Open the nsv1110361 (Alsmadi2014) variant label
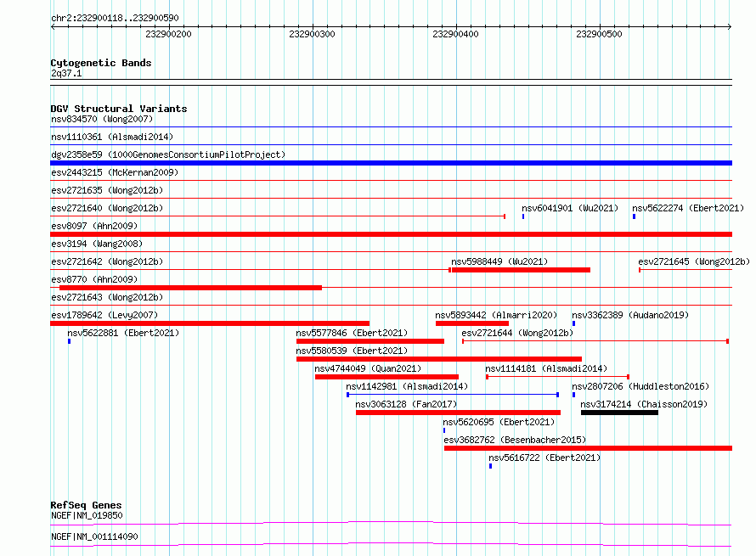The height and width of the screenshot is (556, 756). coord(112,137)
